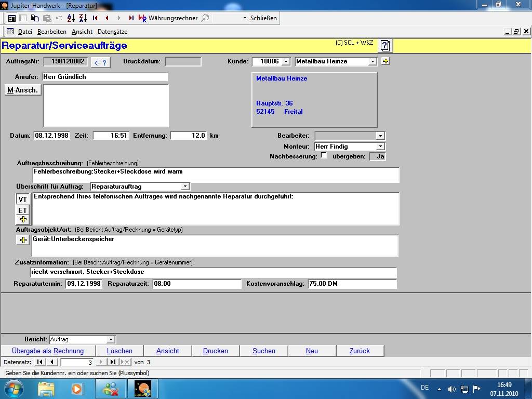Expand the Monteur dropdown
This screenshot has width=532, height=399.
(380, 147)
